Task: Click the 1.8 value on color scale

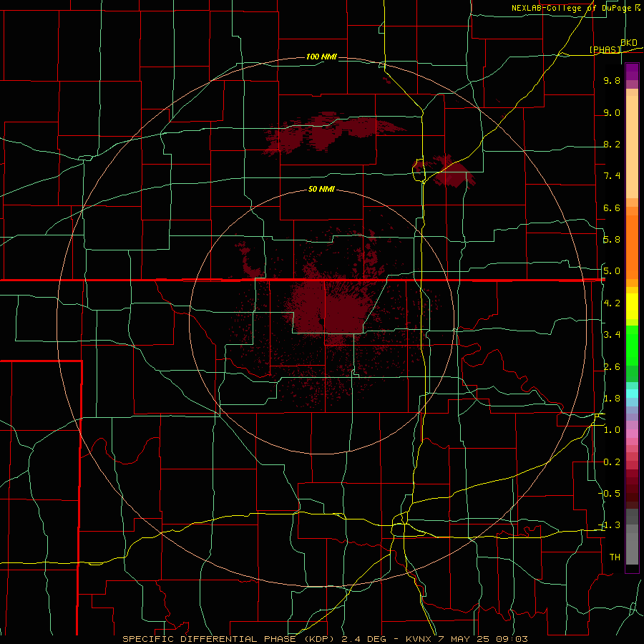Action: 612,399
